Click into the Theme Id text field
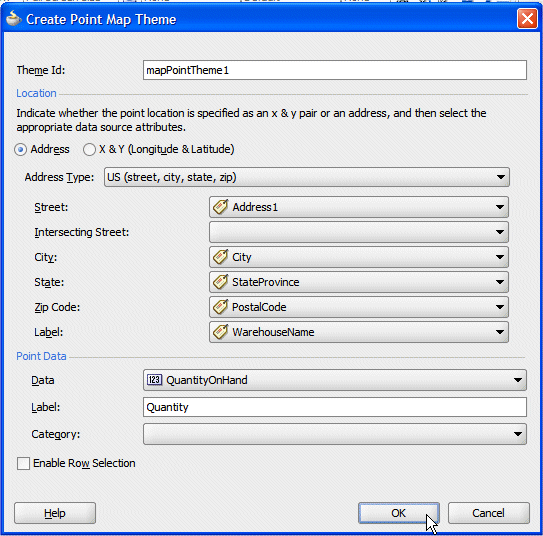This screenshot has height=536, width=543. (x=335, y=70)
